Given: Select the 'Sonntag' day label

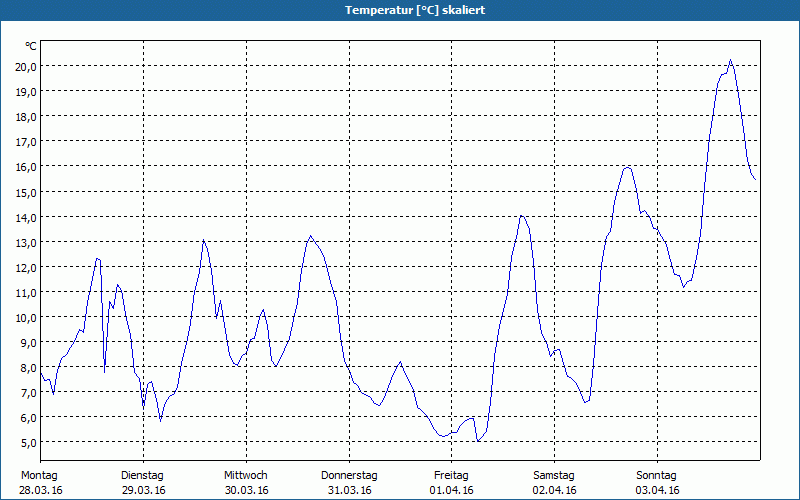Looking at the screenshot, I should [657, 475].
